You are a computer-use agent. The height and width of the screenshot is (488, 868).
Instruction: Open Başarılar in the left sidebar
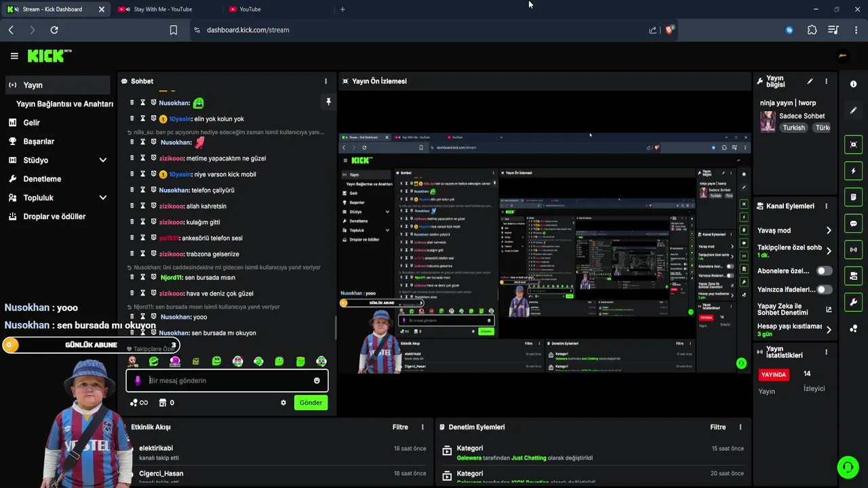(58, 142)
